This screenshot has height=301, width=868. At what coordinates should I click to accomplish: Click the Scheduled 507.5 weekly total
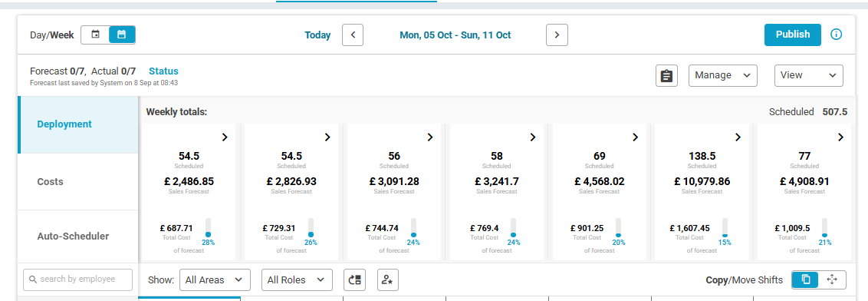pyautogui.click(x=808, y=112)
